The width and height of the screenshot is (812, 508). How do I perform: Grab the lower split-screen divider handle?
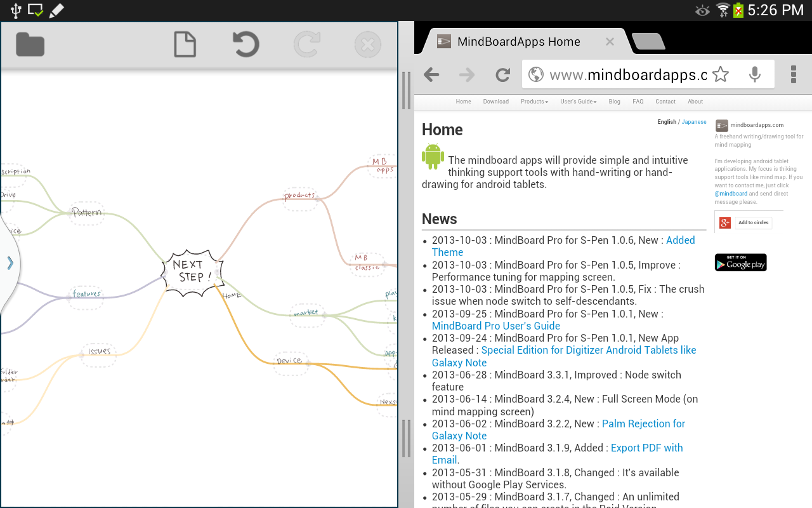(x=406, y=438)
